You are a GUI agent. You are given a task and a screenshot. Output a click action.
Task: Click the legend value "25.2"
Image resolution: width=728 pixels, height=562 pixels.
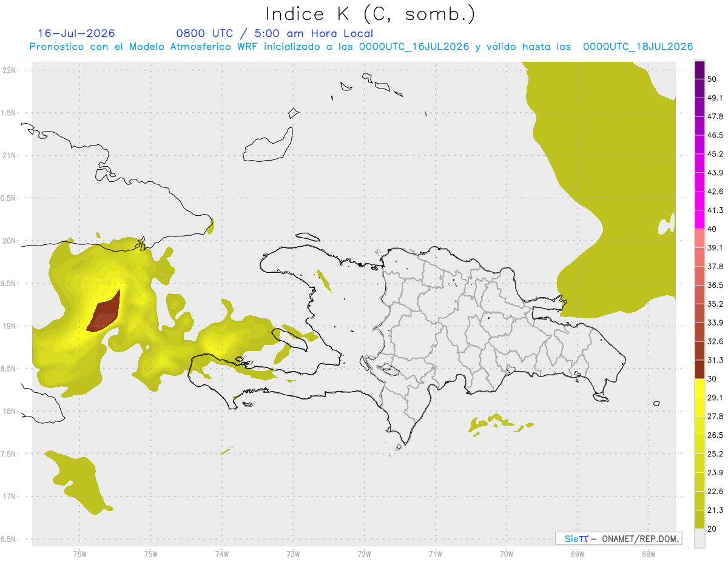click(715, 454)
